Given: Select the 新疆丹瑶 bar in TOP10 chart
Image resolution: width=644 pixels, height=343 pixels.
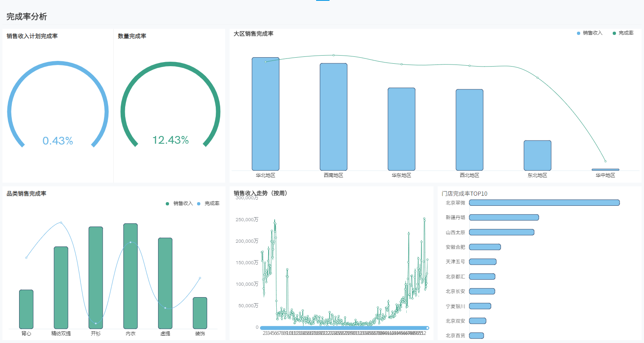Looking at the screenshot, I should click(x=504, y=218).
